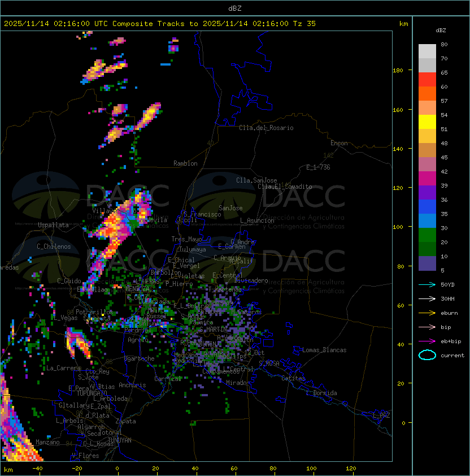This screenshot has width=470, height=476.
Task: Select the bright blue swatch below 36 label
Action: tap(427, 207)
